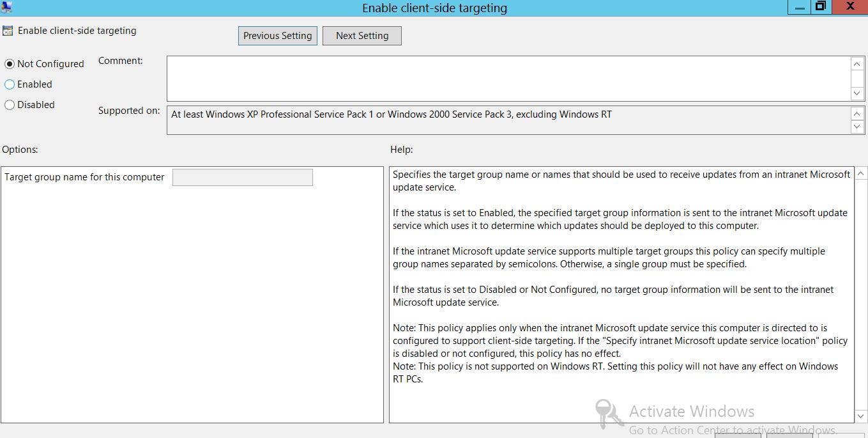
Task: Click the window system icon in title bar
Action: 7,7
